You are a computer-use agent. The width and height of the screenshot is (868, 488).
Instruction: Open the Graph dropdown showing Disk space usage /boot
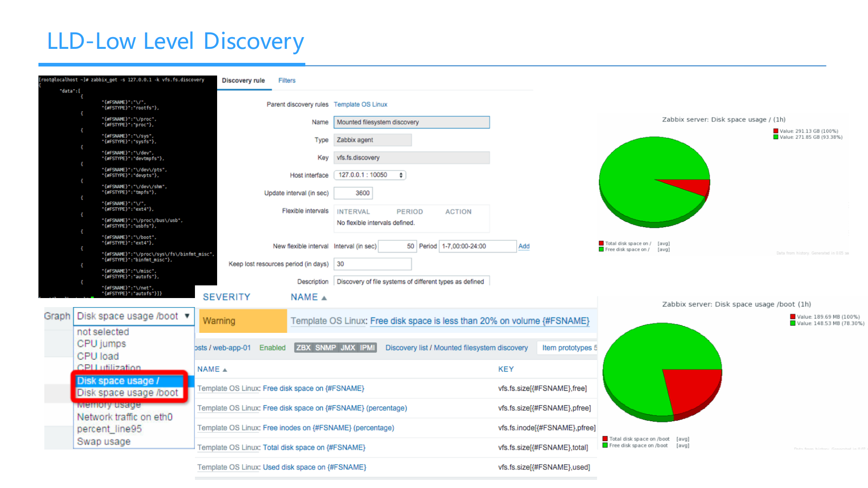(x=133, y=316)
